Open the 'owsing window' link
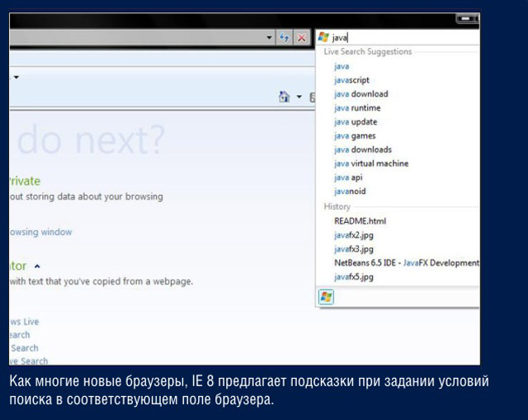Screen dimensions: 528x420 coord(40,232)
